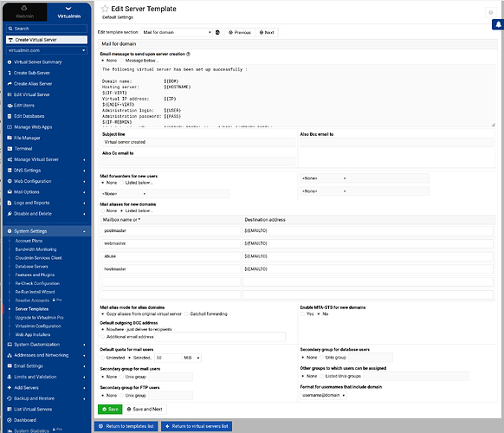This screenshot has width=504, height=433.
Task: Expand Manage Virtual Server menu
Action: [x=47, y=159]
